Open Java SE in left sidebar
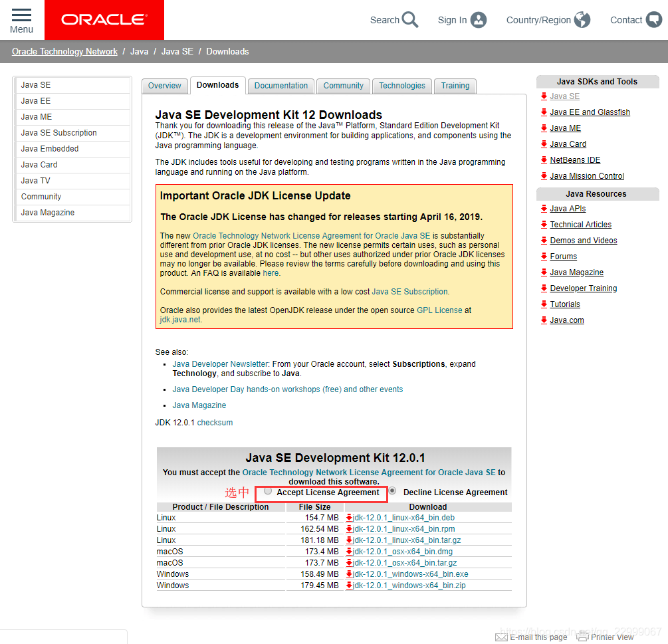This screenshot has height=644, width=668. click(x=73, y=85)
